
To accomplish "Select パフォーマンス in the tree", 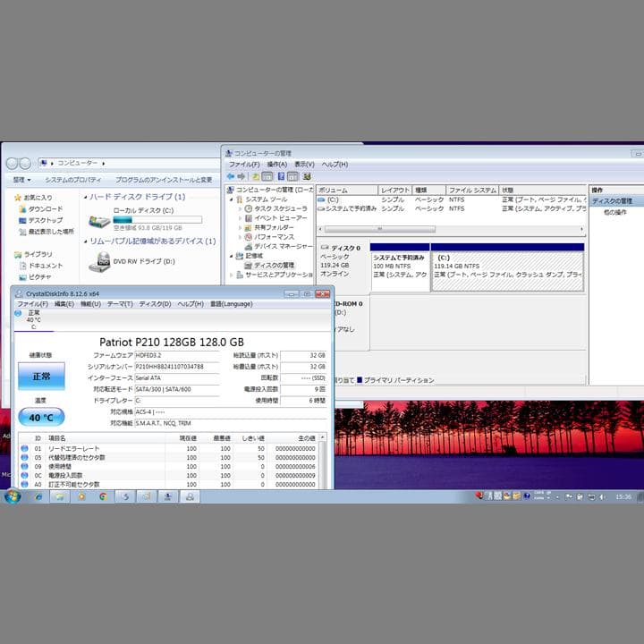I will click(274, 237).
